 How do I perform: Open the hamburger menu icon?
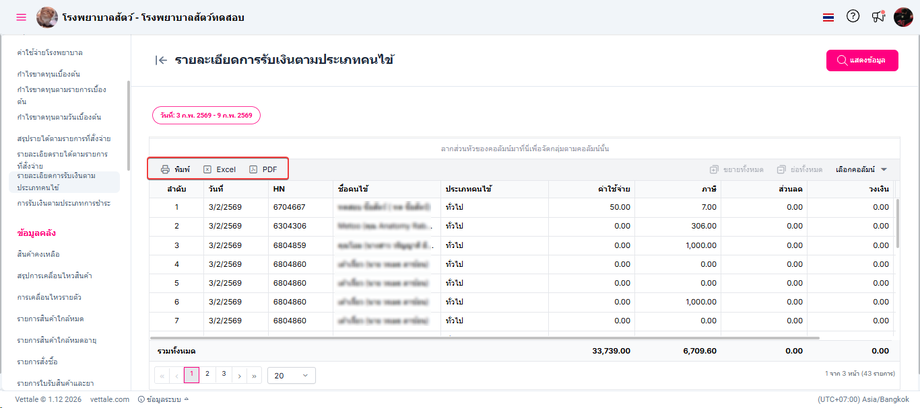tap(21, 17)
